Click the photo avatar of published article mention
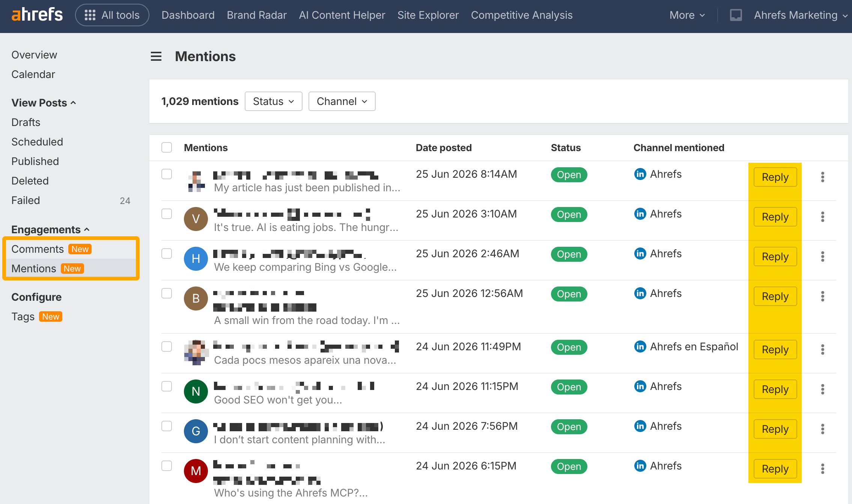The width and height of the screenshot is (852, 504). 196,181
